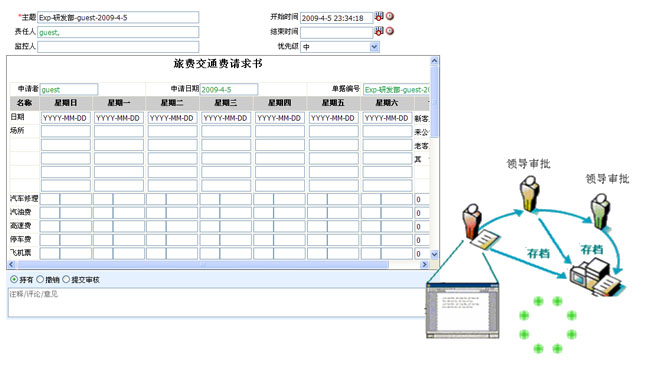Viewport: 650px width, 365px height.
Task: Click the form's scroll-up arrow
Action: [x=434, y=61]
